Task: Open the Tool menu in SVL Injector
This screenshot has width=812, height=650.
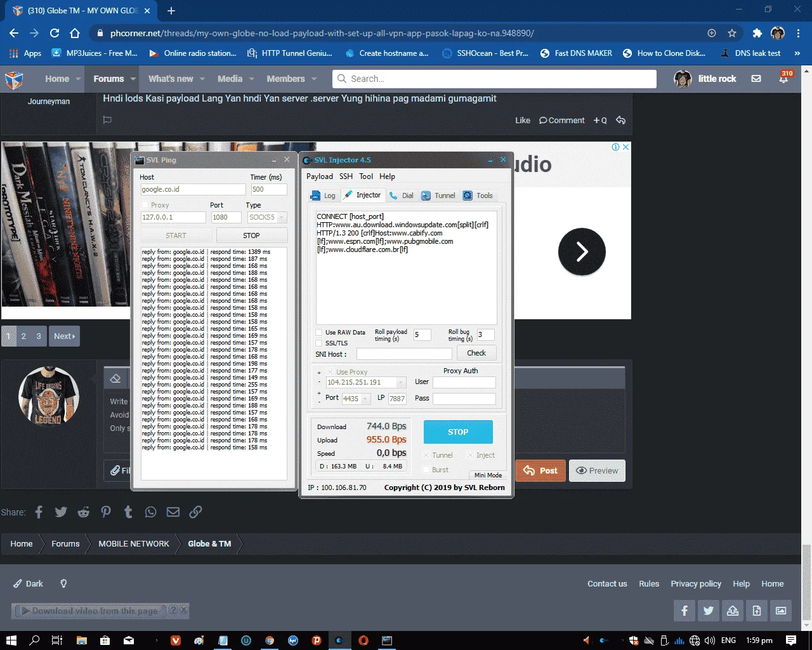Action: click(x=366, y=176)
